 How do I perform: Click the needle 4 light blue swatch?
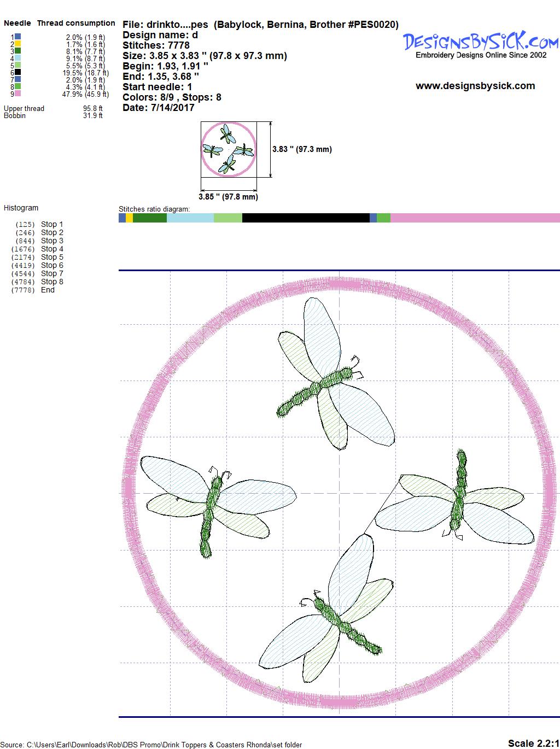(x=18, y=58)
